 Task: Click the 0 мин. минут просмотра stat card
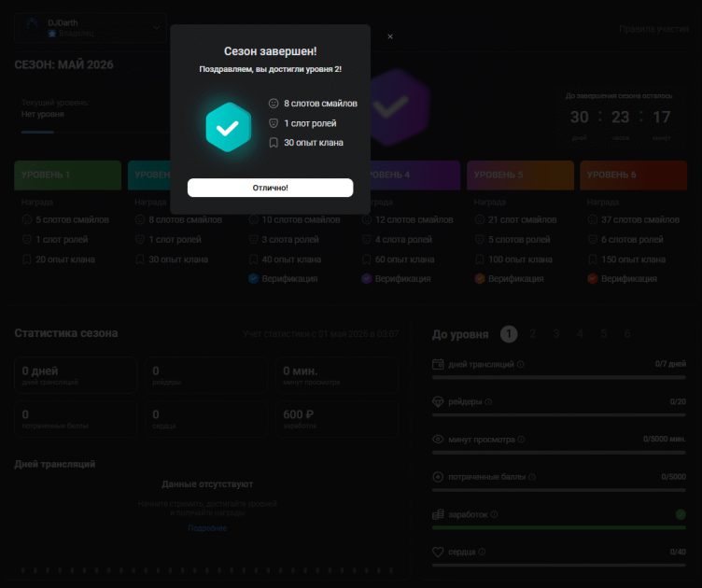click(x=337, y=375)
